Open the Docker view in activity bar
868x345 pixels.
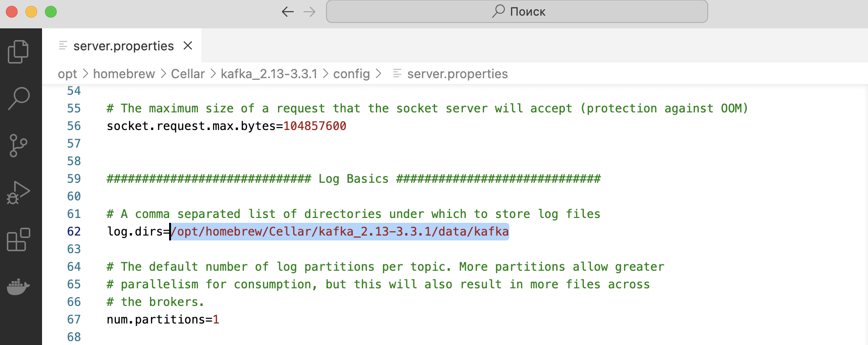pyautogui.click(x=19, y=287)
